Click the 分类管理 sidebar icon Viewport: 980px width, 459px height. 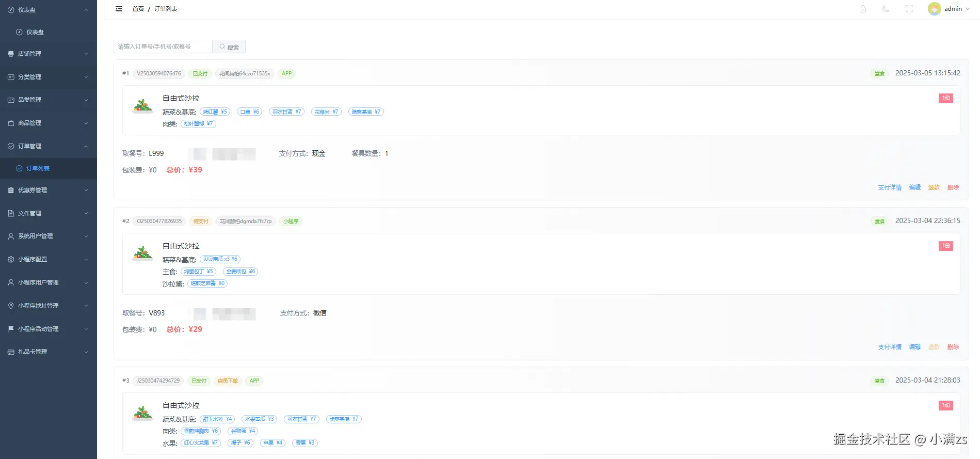click(11, 77)
